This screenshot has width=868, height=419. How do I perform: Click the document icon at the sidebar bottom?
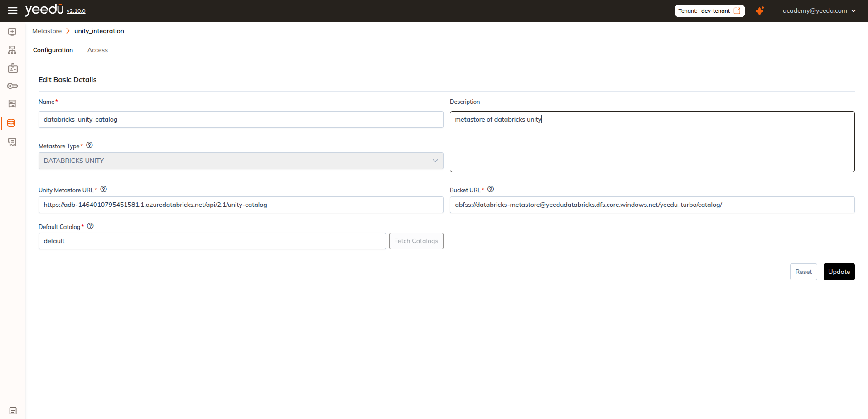[x=13, y=411]
